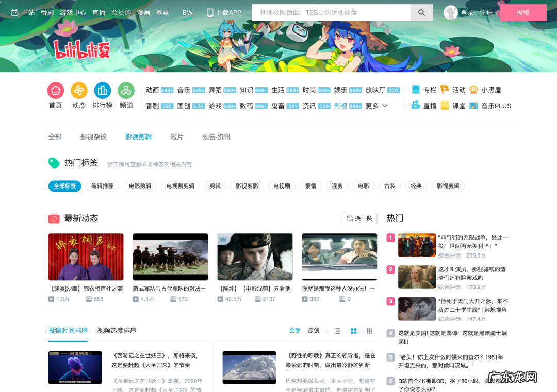
Task: Click the search magnifier icon
Action: tap(421, 13)
